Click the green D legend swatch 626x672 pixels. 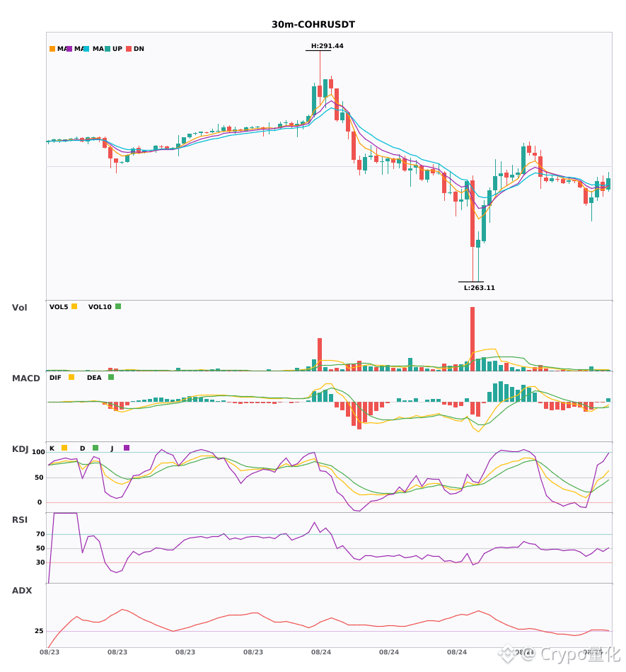[95, 448]
